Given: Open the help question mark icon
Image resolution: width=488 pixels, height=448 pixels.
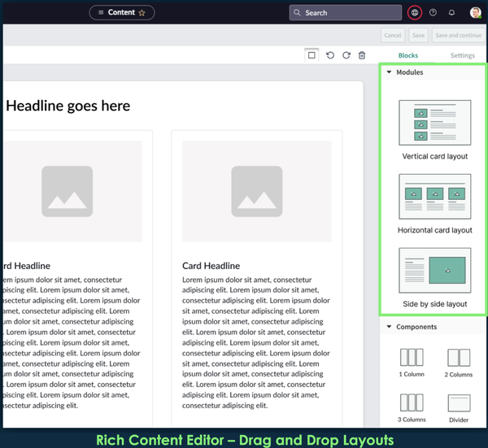Looking at the screenshot, I should (433, 12).
